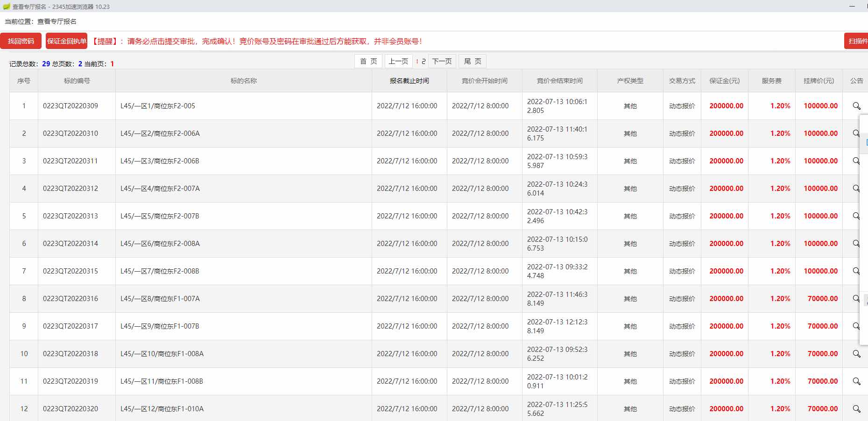
Task: Click magnifier for L45/一区6 listing
Action: pos(856,244)
